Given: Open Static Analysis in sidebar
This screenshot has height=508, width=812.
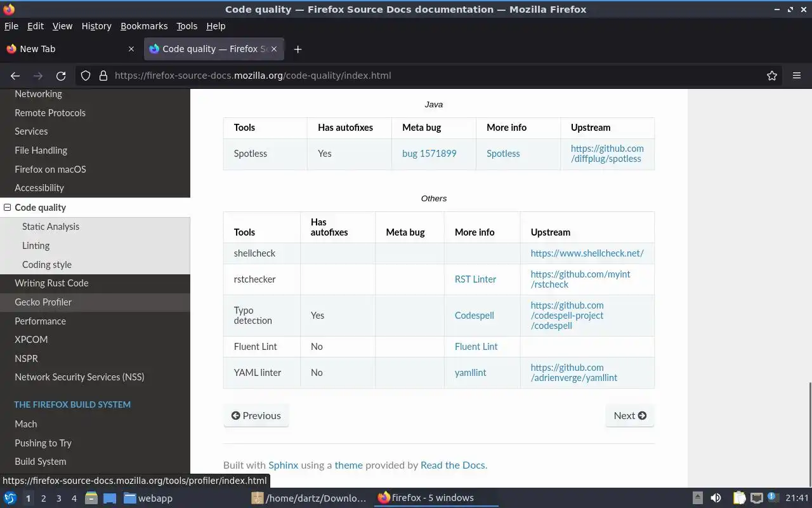Looking at the screenshot, I should [x=95, y=227].
